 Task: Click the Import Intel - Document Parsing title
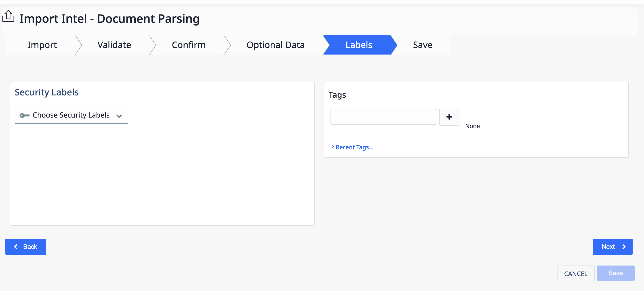tap(109, 19)
